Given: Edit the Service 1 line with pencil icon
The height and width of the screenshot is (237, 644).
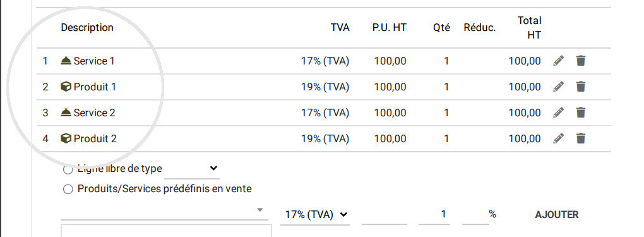Looking at the screenshot, I should pyautogui.click(x=558, y=61).
